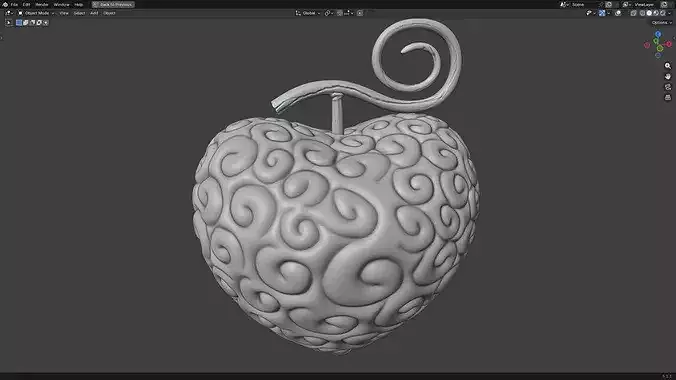Switch perspective/orthographic grid icon
Image resolution: width=676 pixels, height=380 pixels.
click(x=668, y=98)
